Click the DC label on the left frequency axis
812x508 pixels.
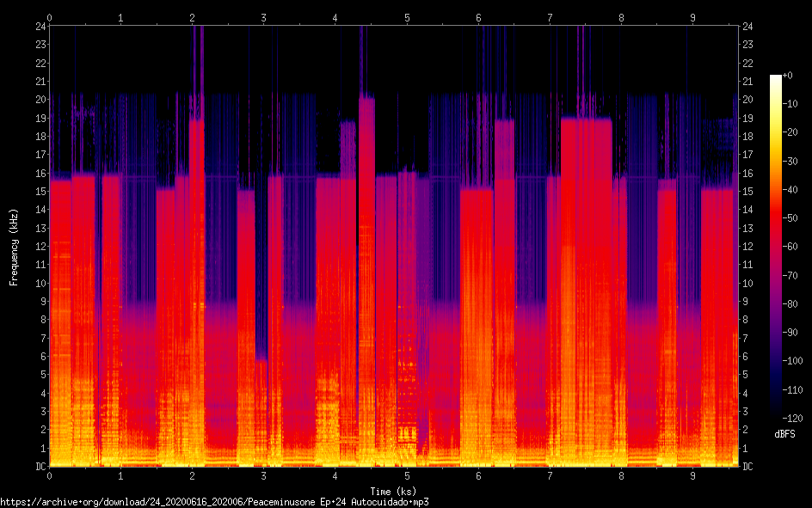click(x=39, y=467)
